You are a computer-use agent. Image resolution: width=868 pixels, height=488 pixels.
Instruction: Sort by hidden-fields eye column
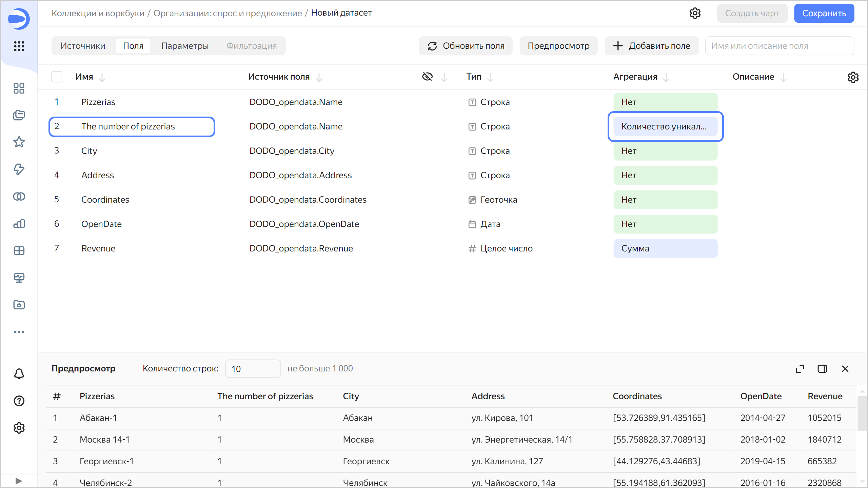click(428, 77)
